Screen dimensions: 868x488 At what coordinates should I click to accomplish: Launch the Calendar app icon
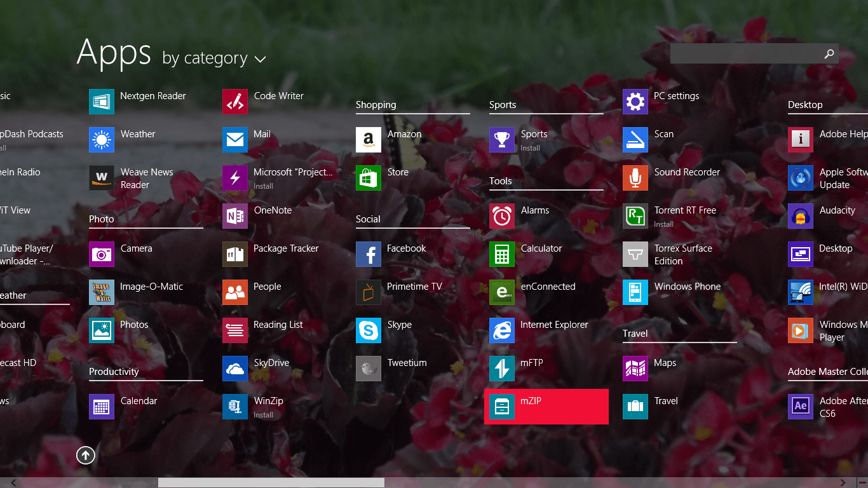click(102, 407)
